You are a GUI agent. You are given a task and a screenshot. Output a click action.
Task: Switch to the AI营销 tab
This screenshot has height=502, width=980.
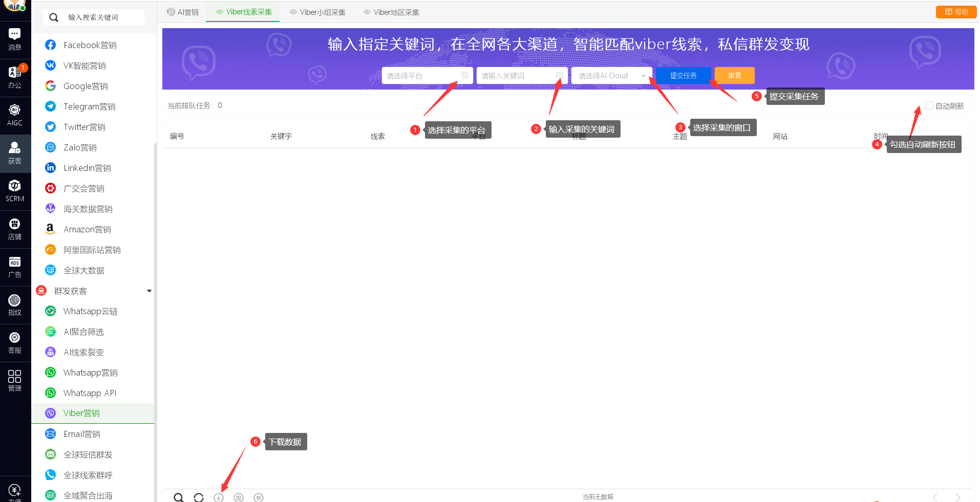[183, 12]
